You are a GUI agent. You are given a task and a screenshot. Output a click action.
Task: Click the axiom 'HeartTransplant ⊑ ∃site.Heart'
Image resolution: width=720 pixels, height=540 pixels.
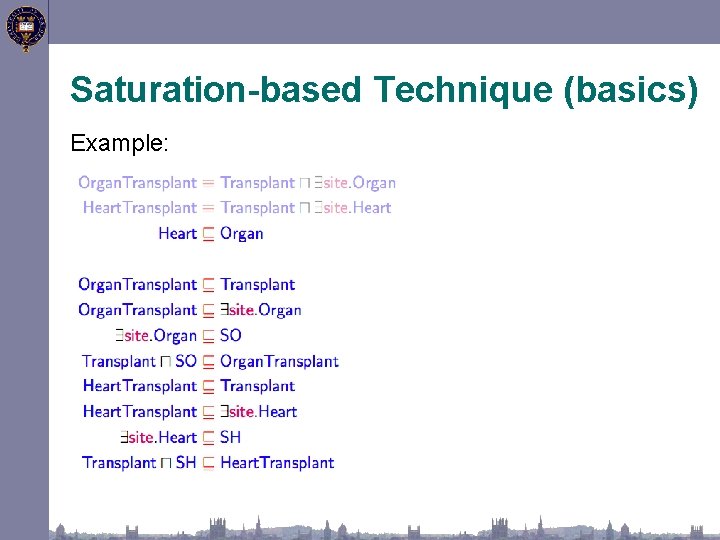tap(190, 412)
